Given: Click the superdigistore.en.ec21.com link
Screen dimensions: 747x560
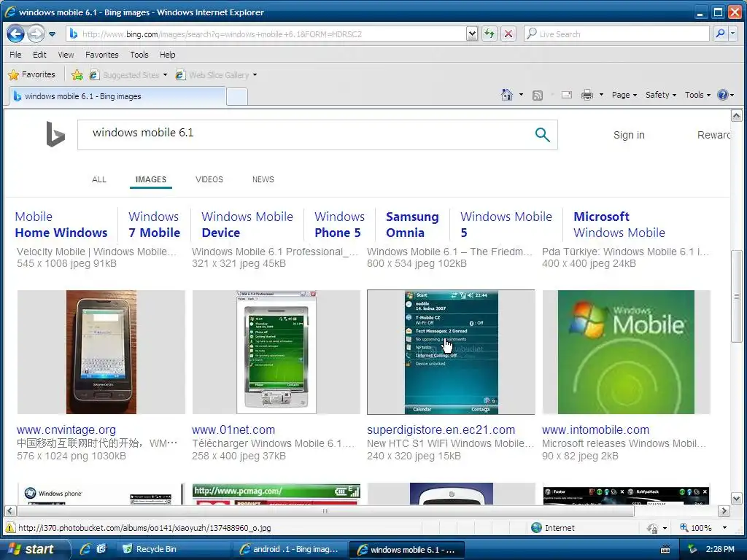Looking at the screenshot, I should 441,430.
